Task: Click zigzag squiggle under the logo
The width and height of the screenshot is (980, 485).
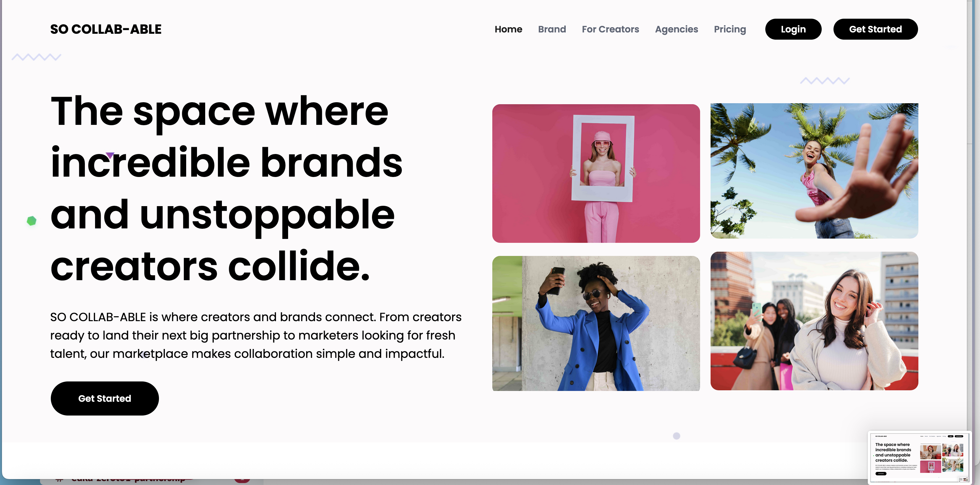Action: (x=36, y=57)
